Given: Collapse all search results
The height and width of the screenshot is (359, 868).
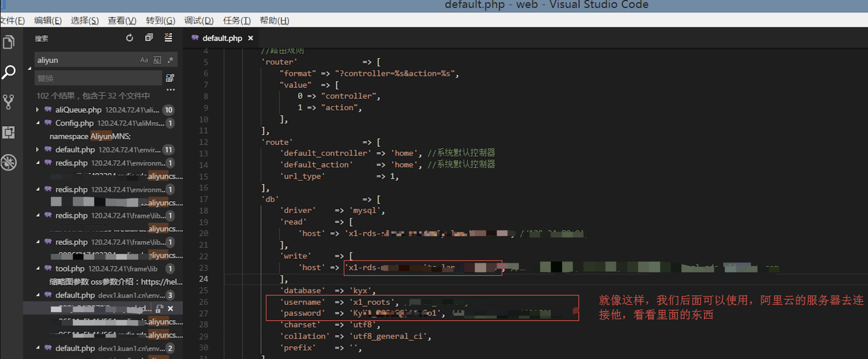Looking at the screenshot, I should tap(149, 38).
